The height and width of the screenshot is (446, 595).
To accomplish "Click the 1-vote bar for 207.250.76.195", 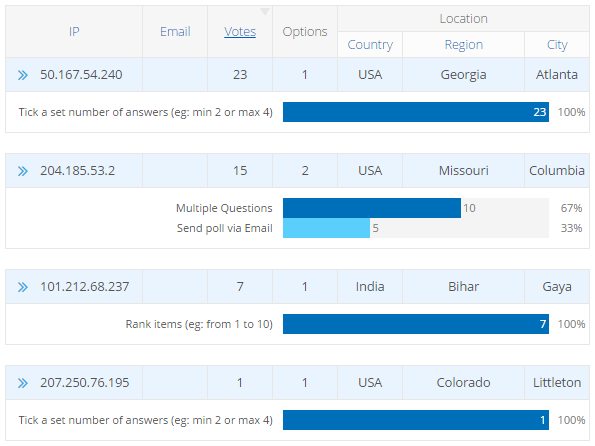I will [x=416, y=420].
